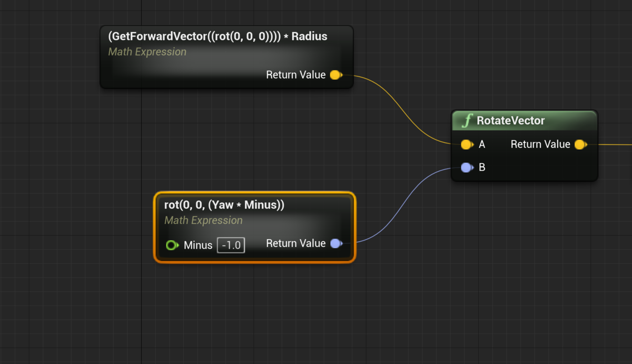Image resolution: width=632 pixels, height=364 pixels.
Task: Click the function icon on RotateVector
Action: tap(467, 121)
